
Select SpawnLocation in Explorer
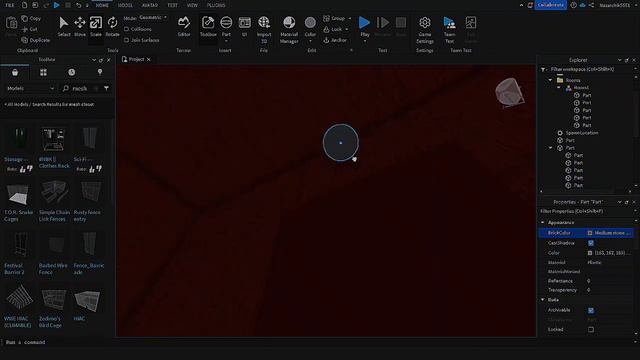(x=582, y=133)
